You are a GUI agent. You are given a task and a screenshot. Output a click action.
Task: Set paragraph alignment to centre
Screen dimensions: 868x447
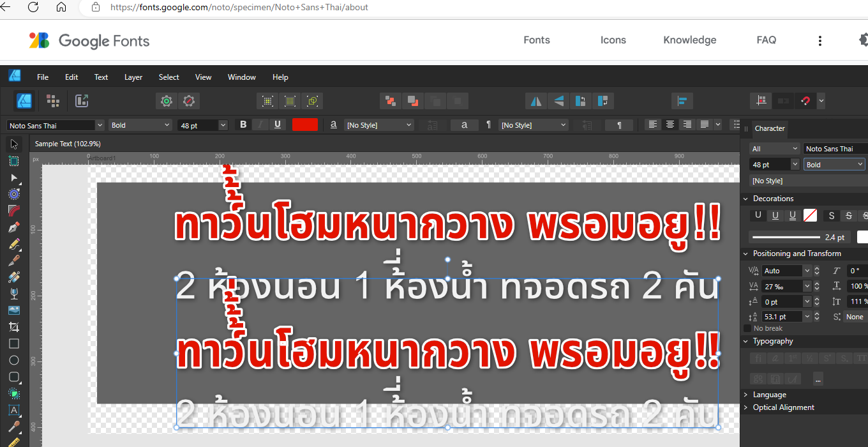tap(670, 125)
